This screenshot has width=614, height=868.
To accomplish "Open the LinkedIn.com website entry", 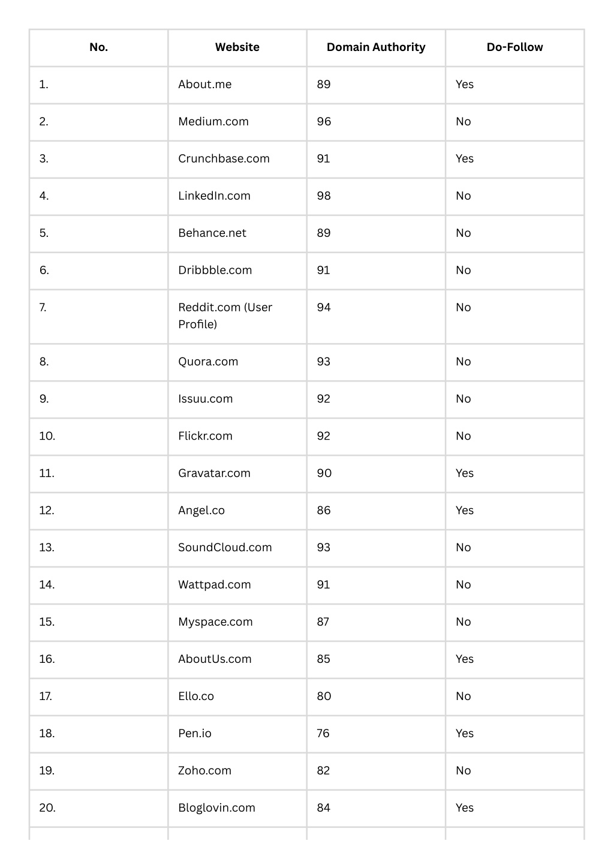I will 214,196.
